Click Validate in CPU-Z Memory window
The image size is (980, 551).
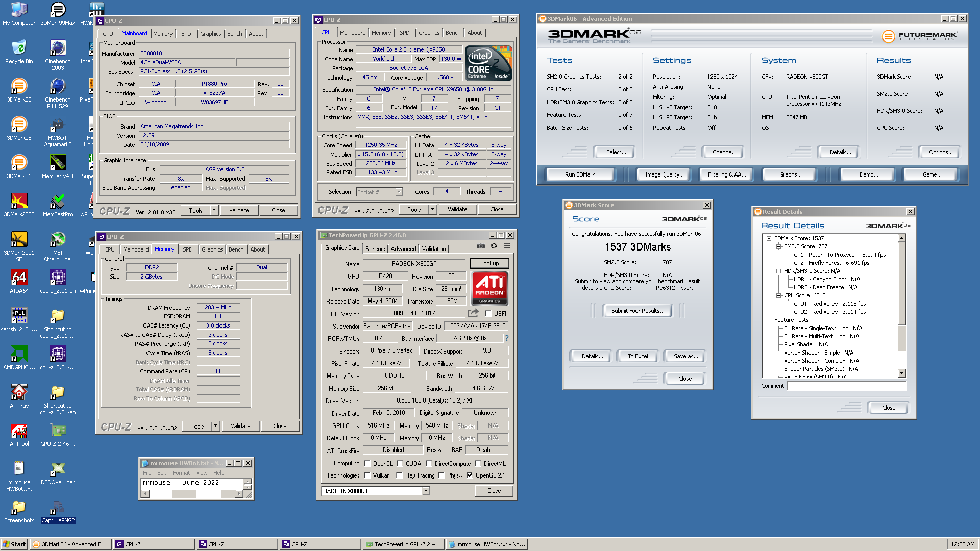click(x=240, y=426)
